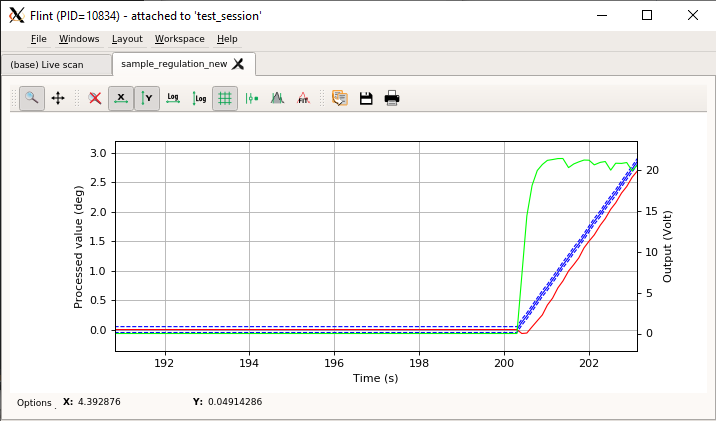Click the 'Time (s)' axis label

pyautogui.click(x=375, y=378)
